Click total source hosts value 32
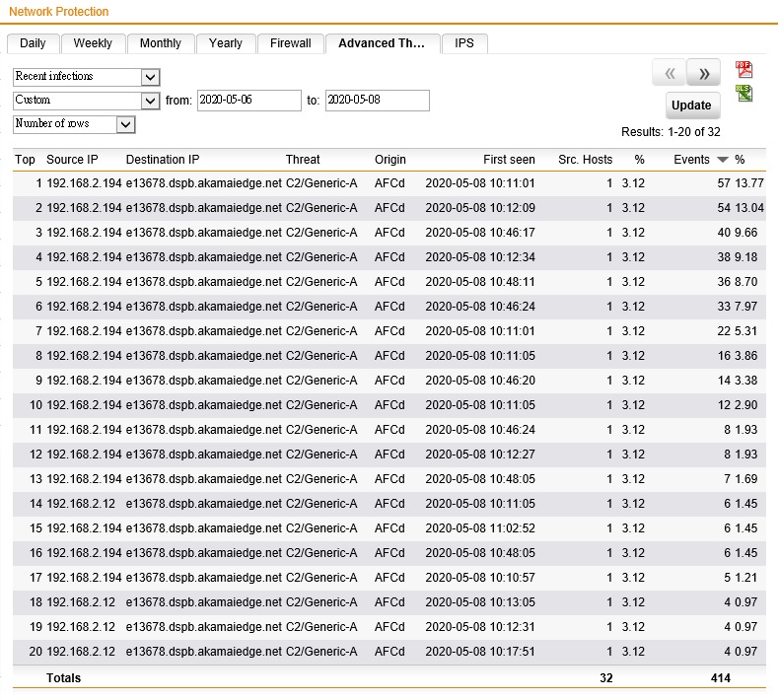This screenshot has width=778, height=700. point(605,678)
